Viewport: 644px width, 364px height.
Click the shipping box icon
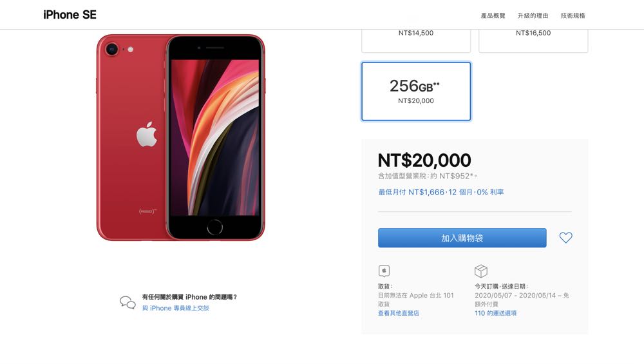[x=481, y=271]
